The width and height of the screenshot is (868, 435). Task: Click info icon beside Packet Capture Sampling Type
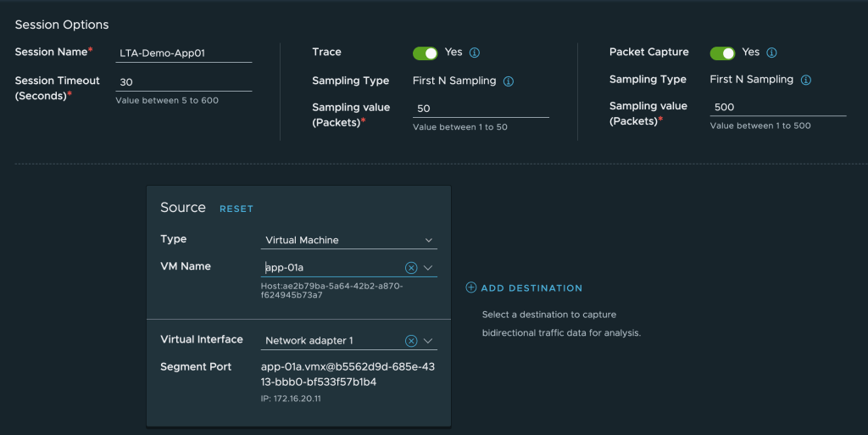(x=806, y=81)
